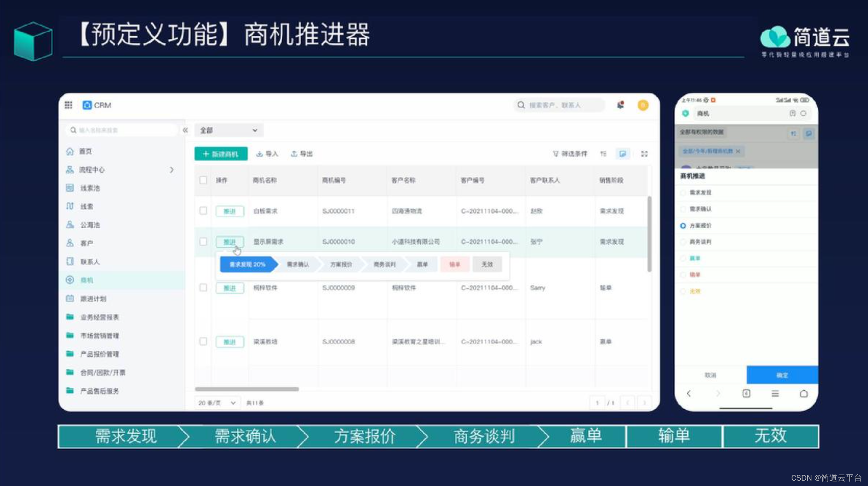Viewport: 868px width, 486px height.
Task: Click the 新建商机 button
Action: [221, 154]
